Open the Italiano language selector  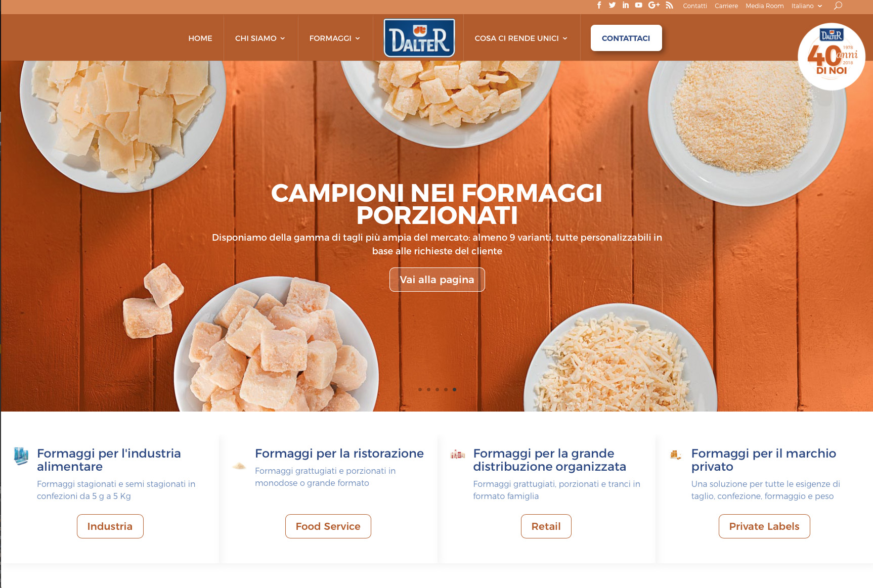pos(807,6)
